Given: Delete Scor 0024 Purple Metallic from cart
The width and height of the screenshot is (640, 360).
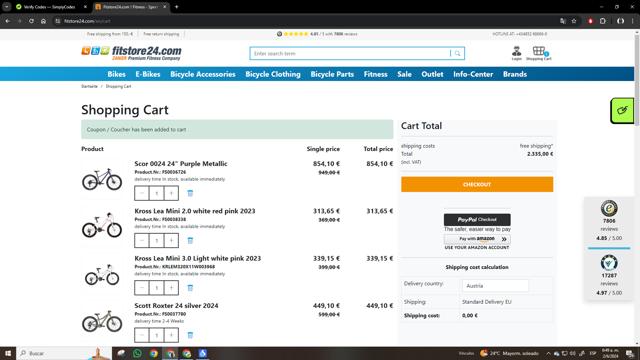Looking at the screenshot, I should [x=190, y=193].
